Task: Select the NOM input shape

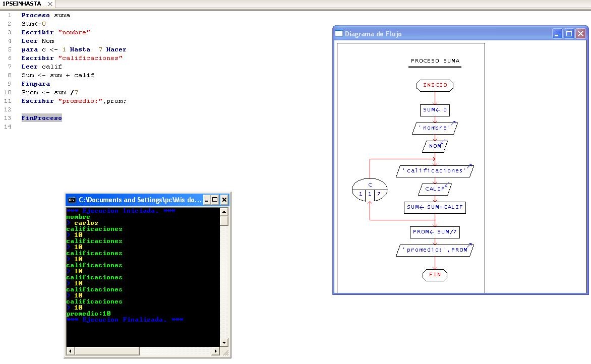Action: (435, 146)
